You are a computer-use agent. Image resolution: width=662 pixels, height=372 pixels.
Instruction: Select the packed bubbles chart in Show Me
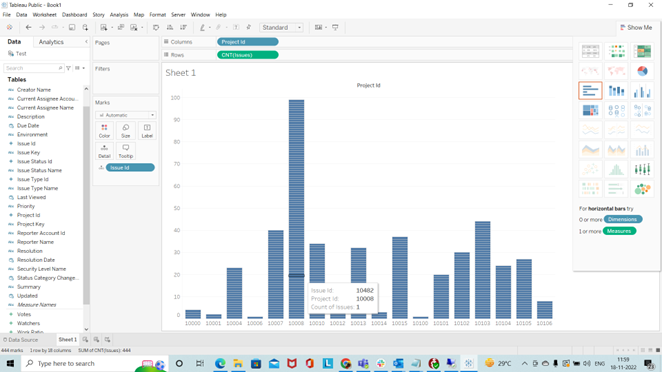(642, 189)
